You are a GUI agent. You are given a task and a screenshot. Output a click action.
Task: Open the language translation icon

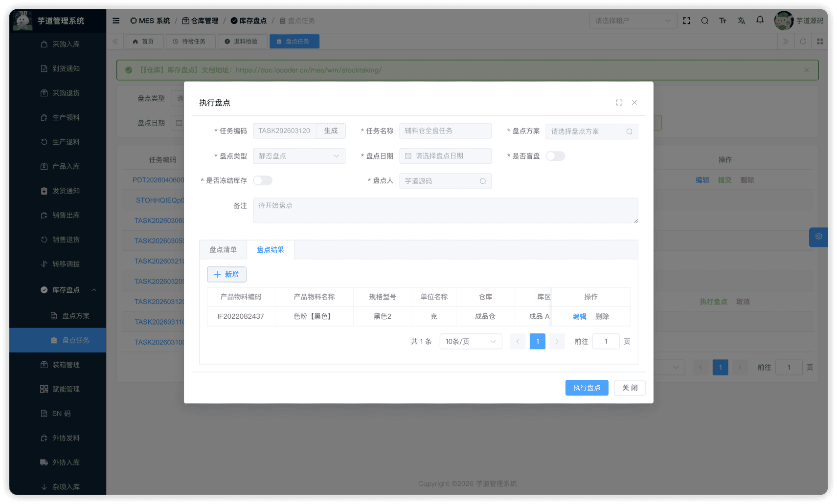click(x=741, y=21)
